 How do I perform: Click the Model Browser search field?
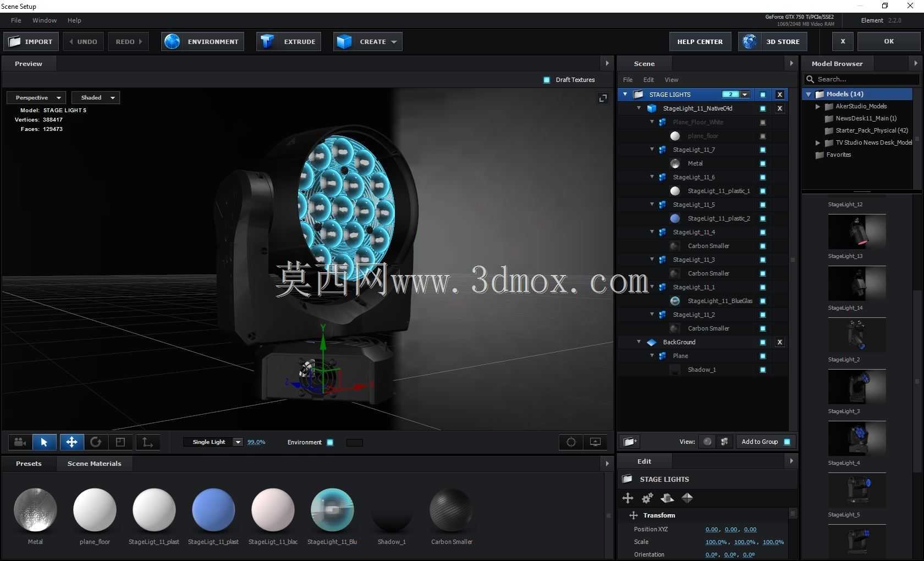click(861, 79)
